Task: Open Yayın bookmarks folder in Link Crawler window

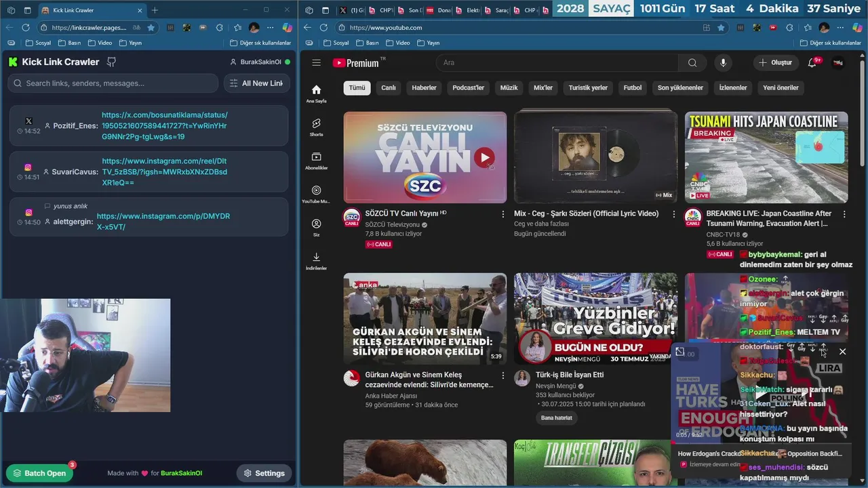Action: (x=131, y=43)
